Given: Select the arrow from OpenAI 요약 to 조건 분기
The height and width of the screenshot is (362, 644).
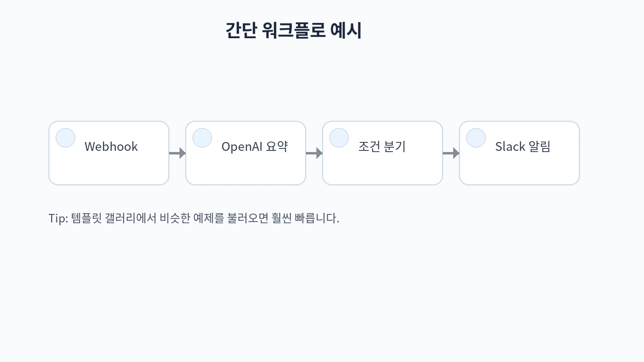Looking at the screenshot, I should click(x=314, y=153).
